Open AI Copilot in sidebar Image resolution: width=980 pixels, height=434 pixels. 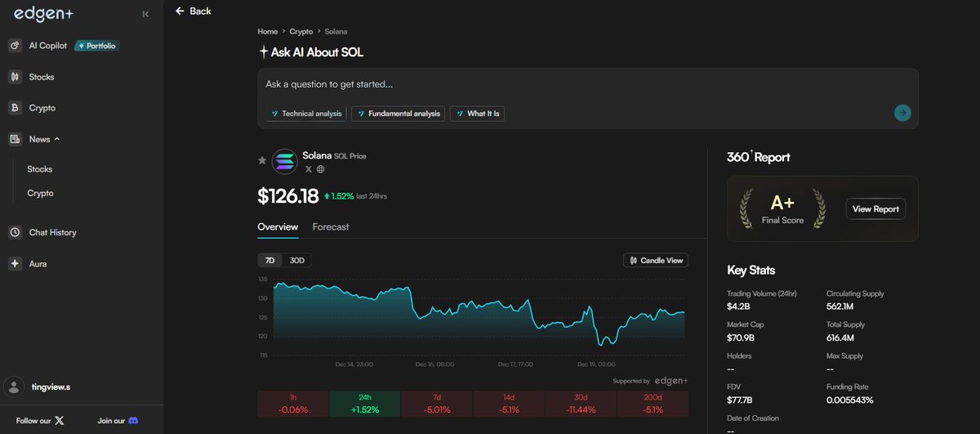pos(48,46)
